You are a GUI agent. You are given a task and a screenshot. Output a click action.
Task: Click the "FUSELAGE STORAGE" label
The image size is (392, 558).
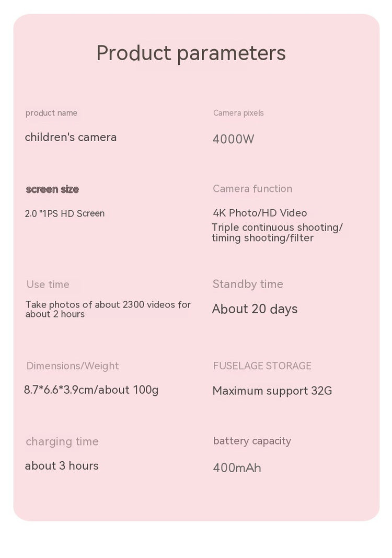[262, 366]
